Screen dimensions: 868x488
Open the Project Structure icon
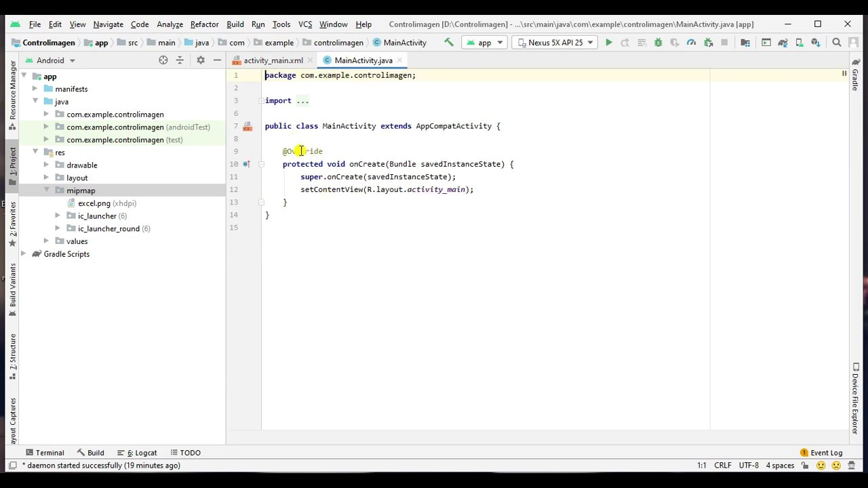(x=745, y=42)
